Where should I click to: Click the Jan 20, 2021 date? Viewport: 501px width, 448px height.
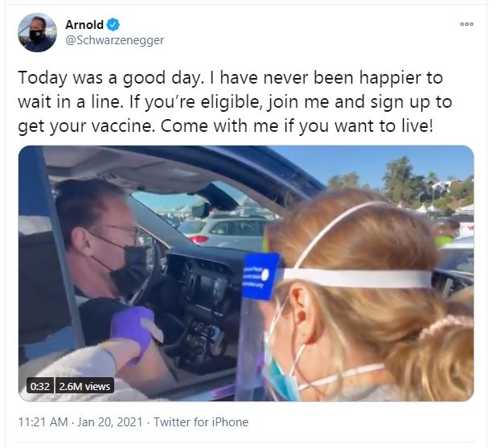(x=110, y=421)
